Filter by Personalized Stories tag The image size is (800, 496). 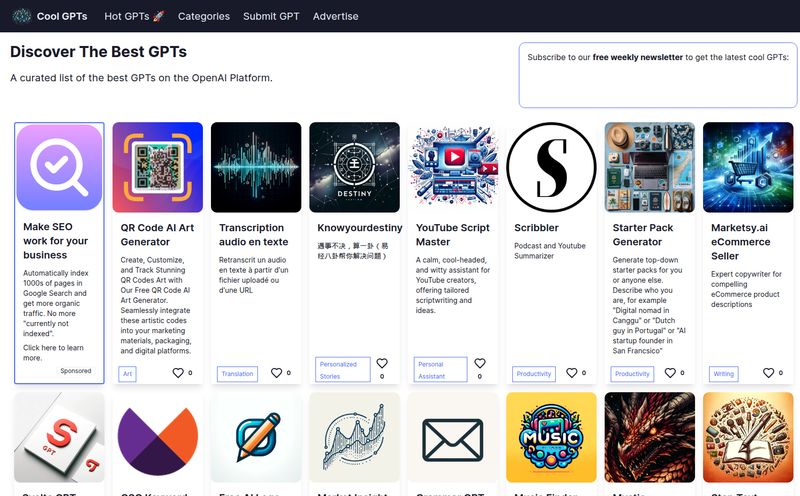click(x=342, y=369)
